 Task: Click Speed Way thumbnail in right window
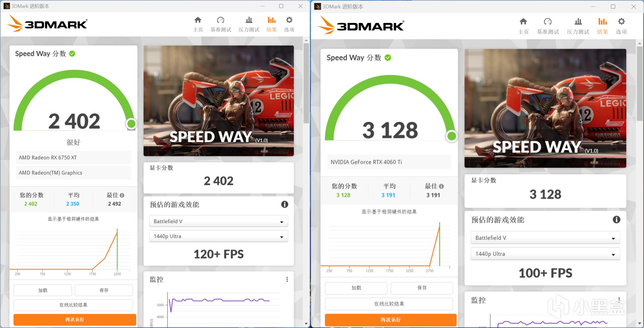(x=545, y=108)
